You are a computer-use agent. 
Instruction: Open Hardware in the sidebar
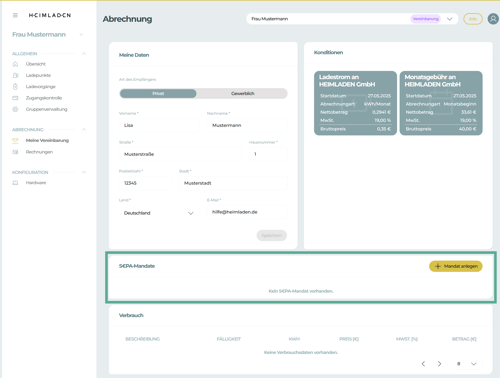[36, 183]
